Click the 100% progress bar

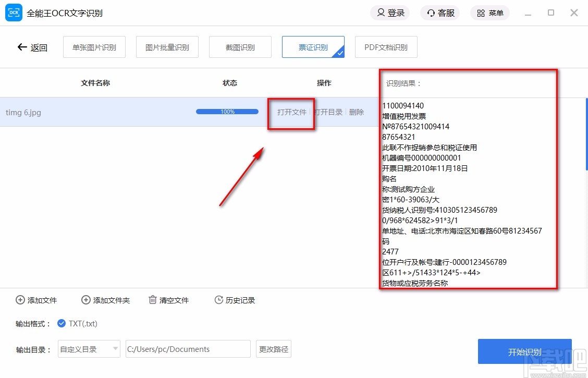(227, 111)
